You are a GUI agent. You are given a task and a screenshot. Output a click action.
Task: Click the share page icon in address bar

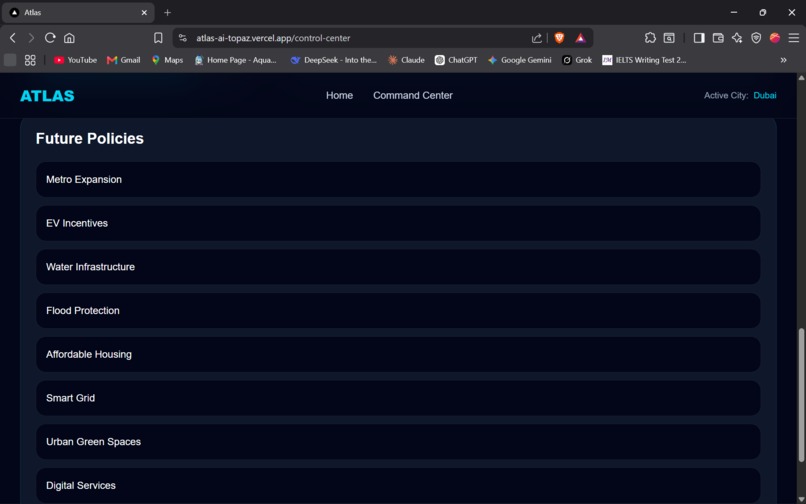click(x=537, y=38)
